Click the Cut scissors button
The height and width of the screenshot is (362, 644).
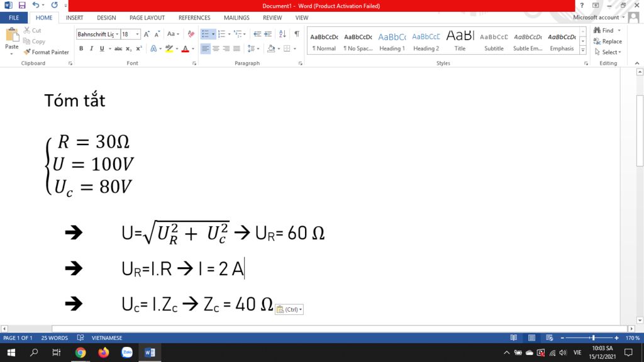33,30
